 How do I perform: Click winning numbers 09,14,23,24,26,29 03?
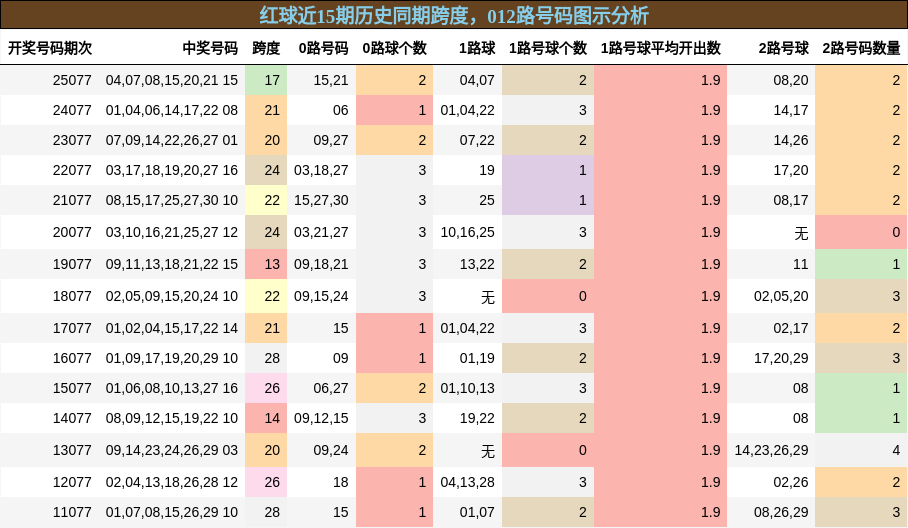(171, 450)
